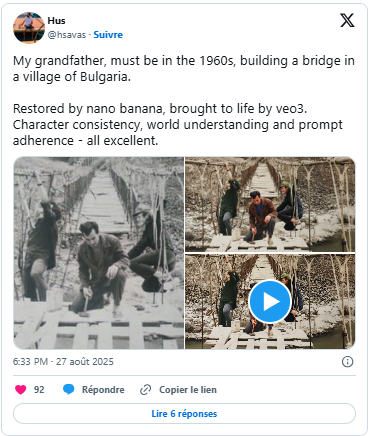Image resolution: width=371 pixels, height=436 pixels.
Task: Read all replies with Lire 6 réponses
Action: [x=184, y=414]
